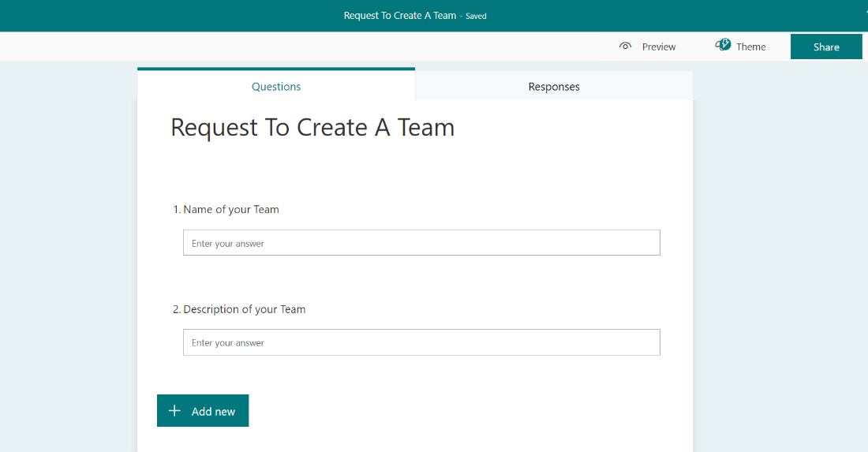Select the Theme text label
The width and height of the screenshot is (868, 452).
[x=750, y=47]
